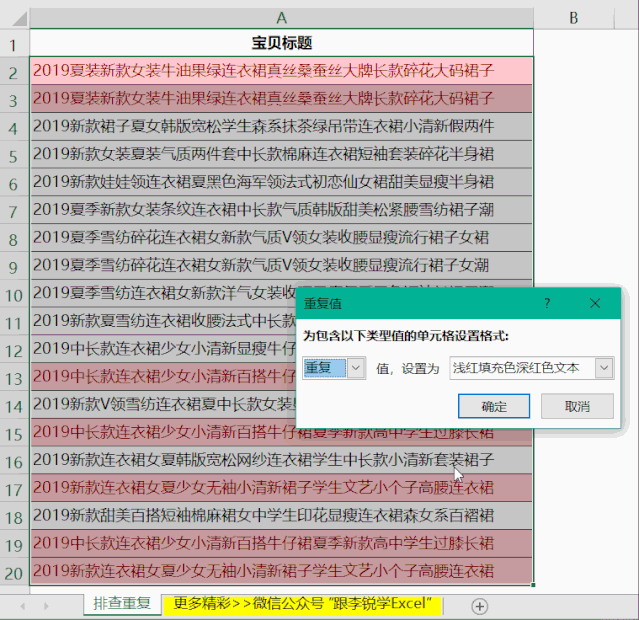The width and height of the screenshot is (639, 620).
Task: Select cell A13 with 少女小清新百搭牛仔
Action: pos(163,376)
